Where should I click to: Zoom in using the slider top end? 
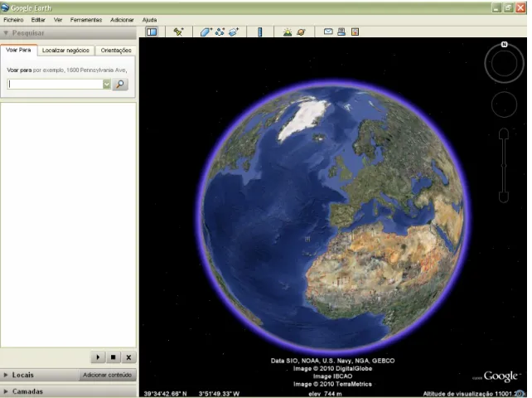coord(504,133)
